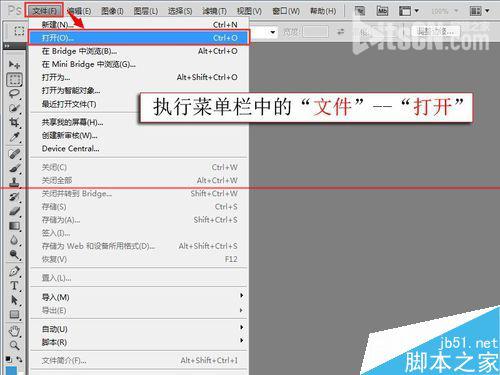
Task: Select the Pen tool
Action: click(14, 271)
